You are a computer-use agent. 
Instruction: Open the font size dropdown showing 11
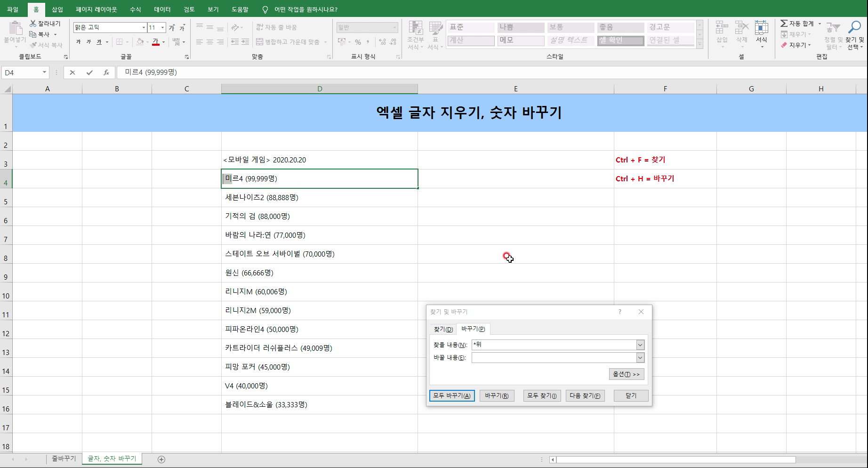162,28
